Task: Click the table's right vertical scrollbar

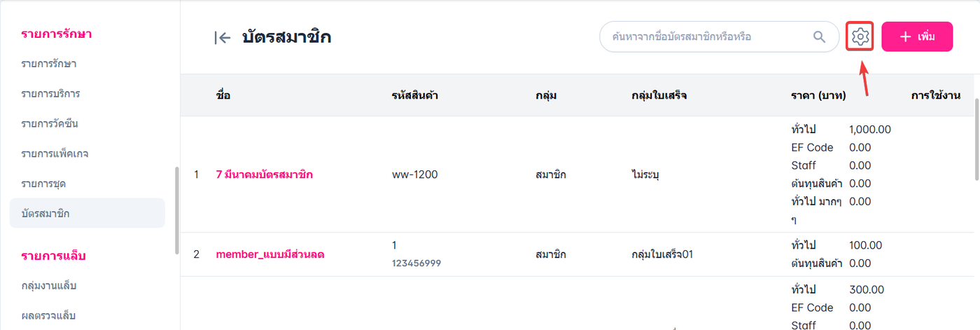Action: 976,140
